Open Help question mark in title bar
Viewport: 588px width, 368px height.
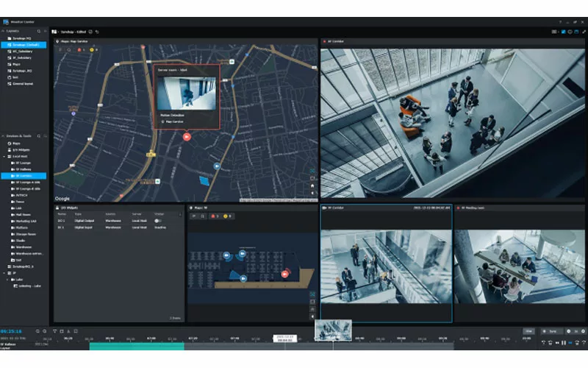560,22
